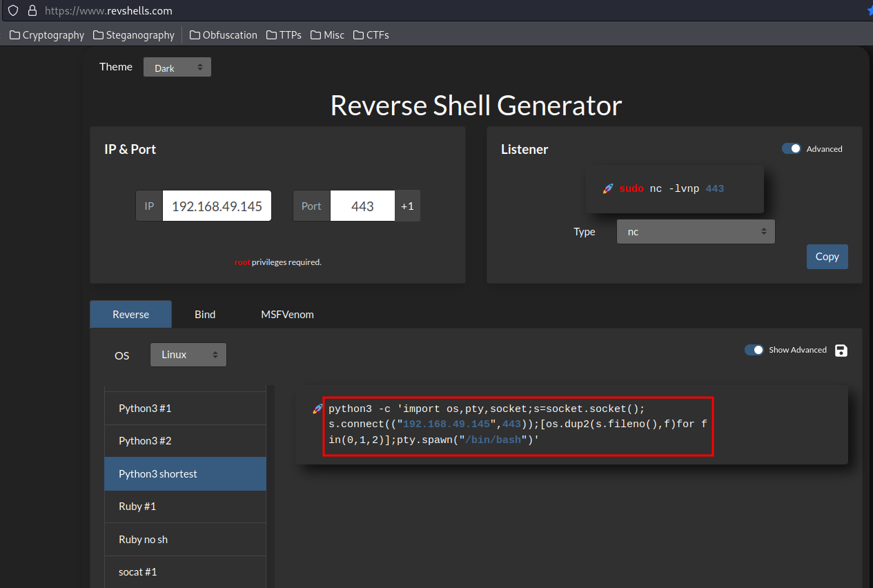Image resolution: width=873 pixels, height=588 pixels.
Task: Switch to the Bind tab
Action: tap(205, 314)
